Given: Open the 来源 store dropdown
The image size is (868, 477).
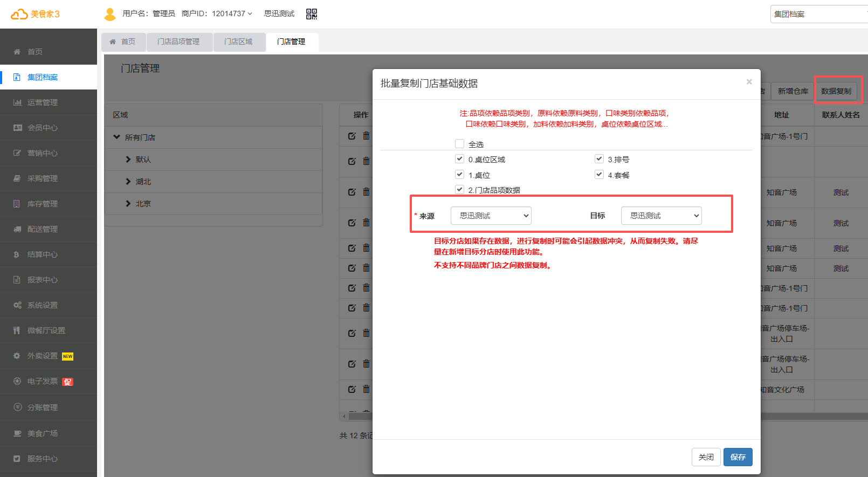Looking at the screenshot, I should click(491, 216).
